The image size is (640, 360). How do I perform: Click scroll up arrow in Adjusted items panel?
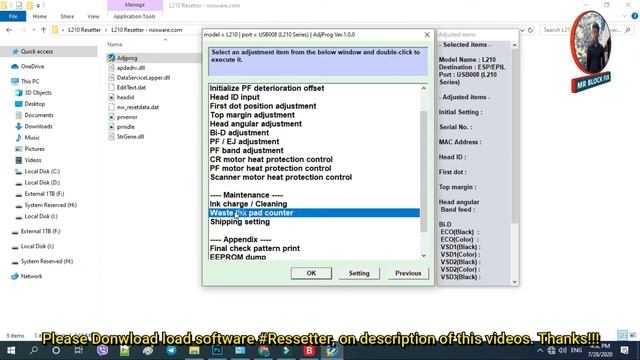point(514,45)
